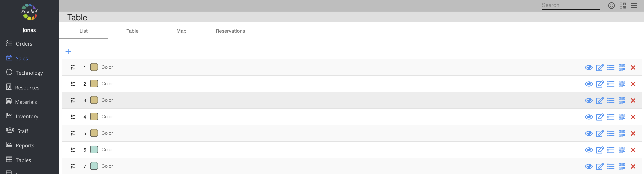The height and width of the screenshot is (174, 644).
Task: Delete table 3 with red X
Action: (633, 101)
